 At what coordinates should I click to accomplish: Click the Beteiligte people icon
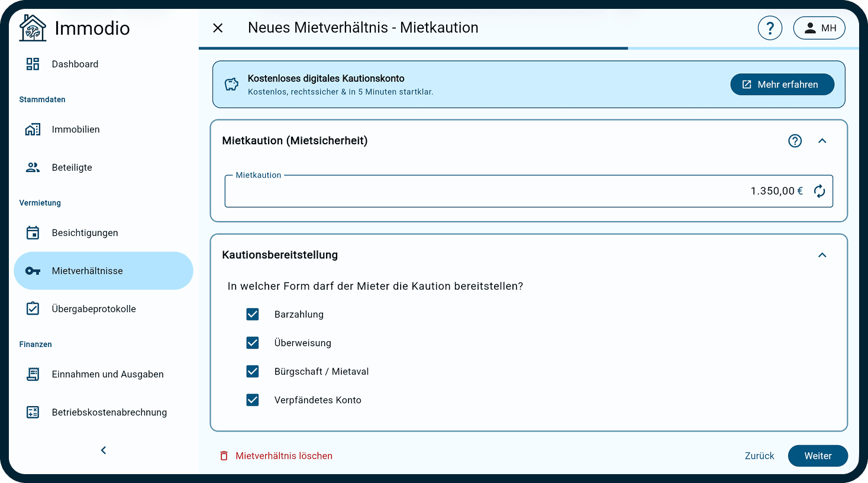pos(33,167)
